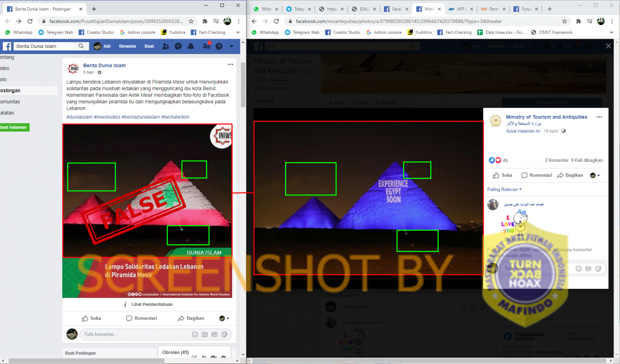Image resolution: width=620 pixels, height=364 pixels.
Task: Open Chrome menu dots in left window
Action: 239,21
